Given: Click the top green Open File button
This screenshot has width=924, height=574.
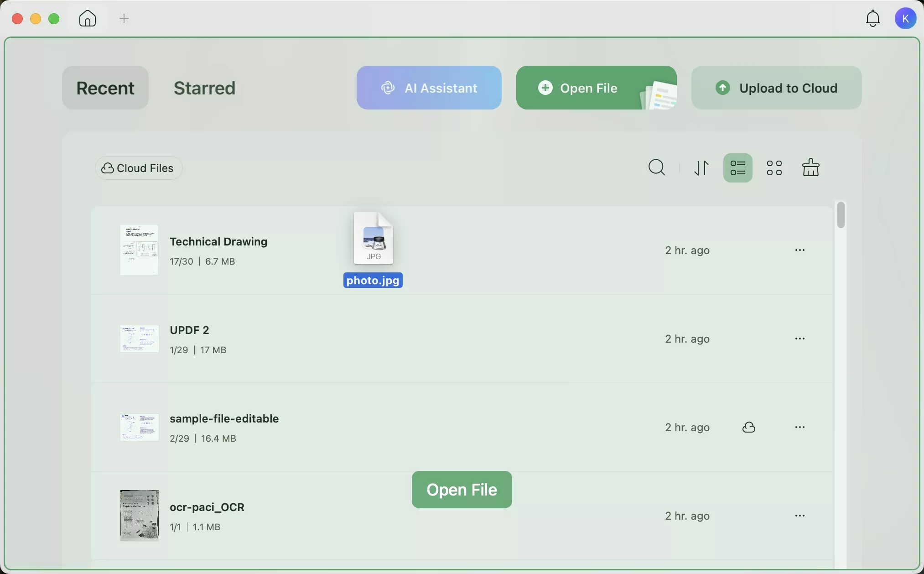Looking at the screenshot, I should tap(588, 88).
